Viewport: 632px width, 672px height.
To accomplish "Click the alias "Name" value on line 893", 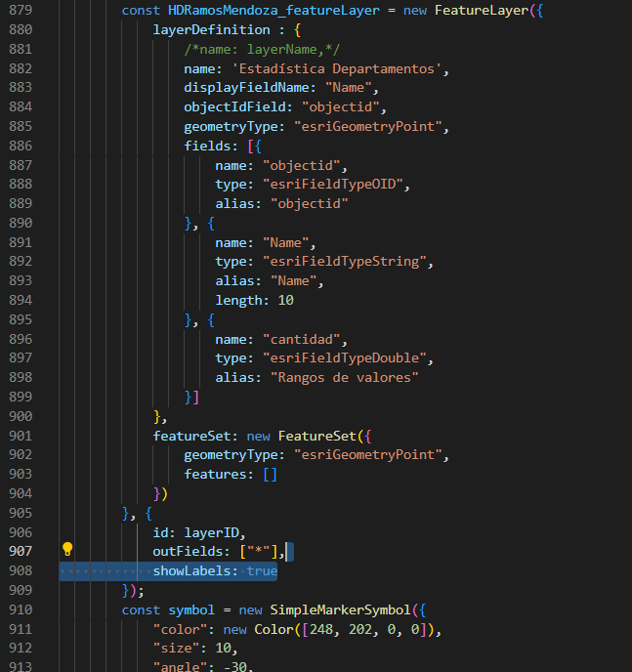I will (293, 280).
